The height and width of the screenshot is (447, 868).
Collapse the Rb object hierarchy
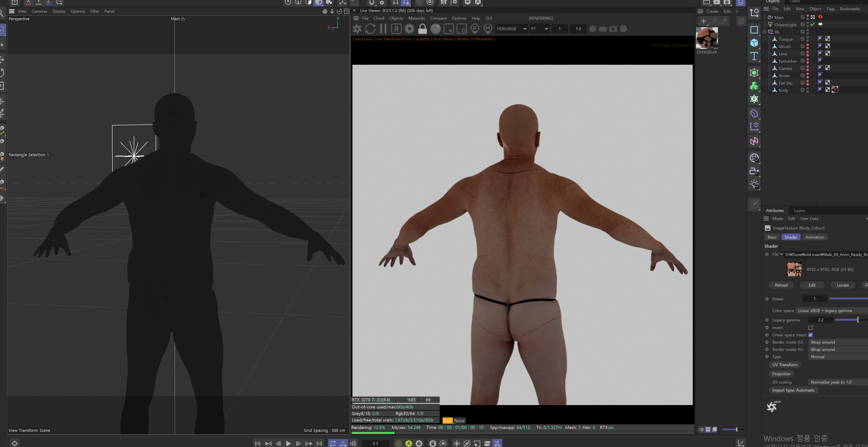(x=764, y=32)
